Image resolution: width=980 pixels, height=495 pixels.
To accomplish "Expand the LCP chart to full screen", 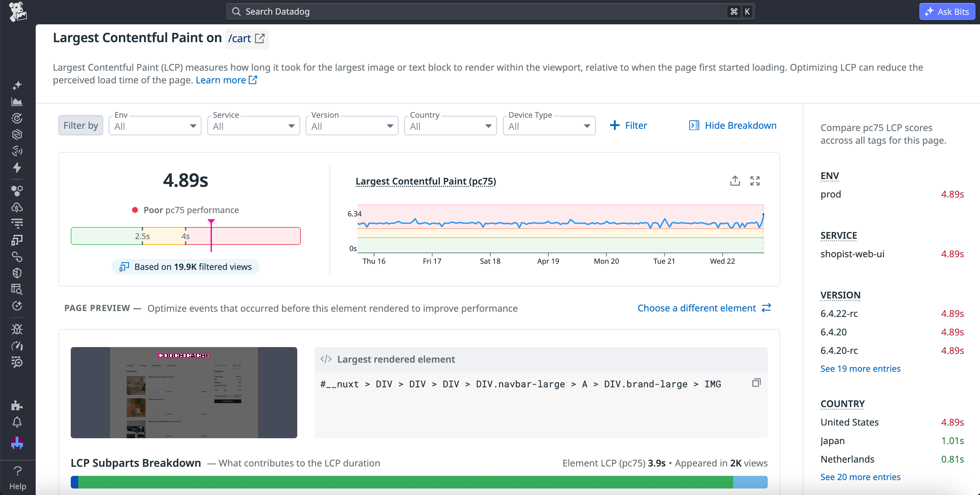I will click(755, 181).
